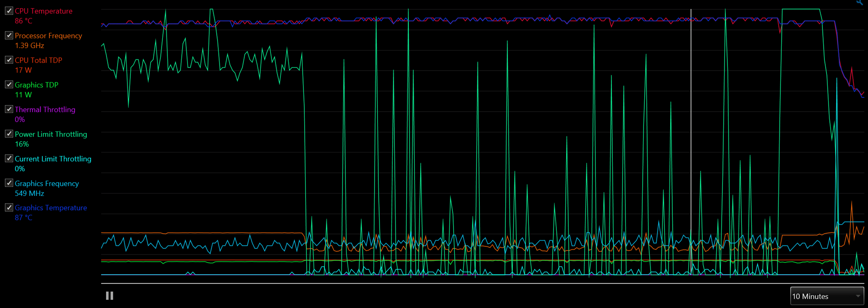Select the CPU Temperature label
868x308 pixels.
(x=43, y=11)
